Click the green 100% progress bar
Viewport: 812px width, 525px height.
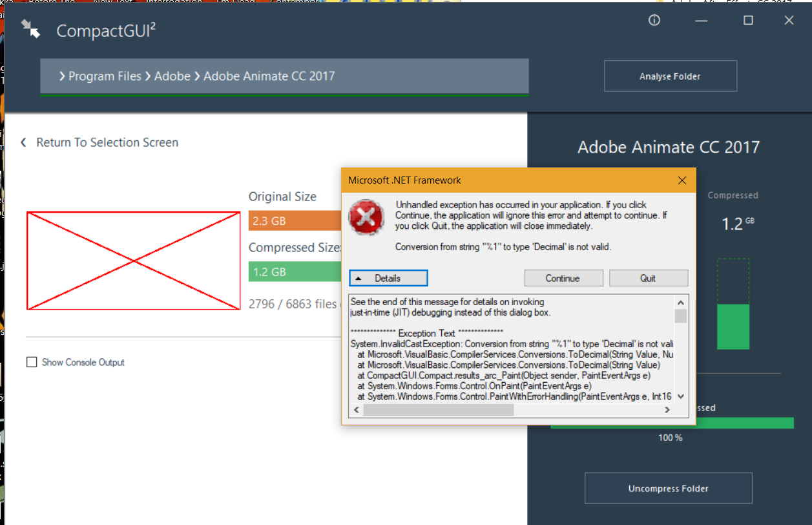[671, 423]
